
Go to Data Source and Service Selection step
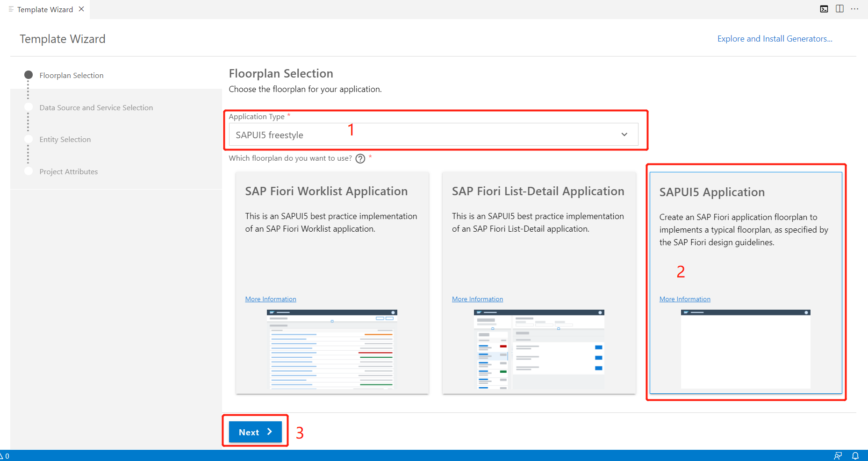tap(96, 107)
